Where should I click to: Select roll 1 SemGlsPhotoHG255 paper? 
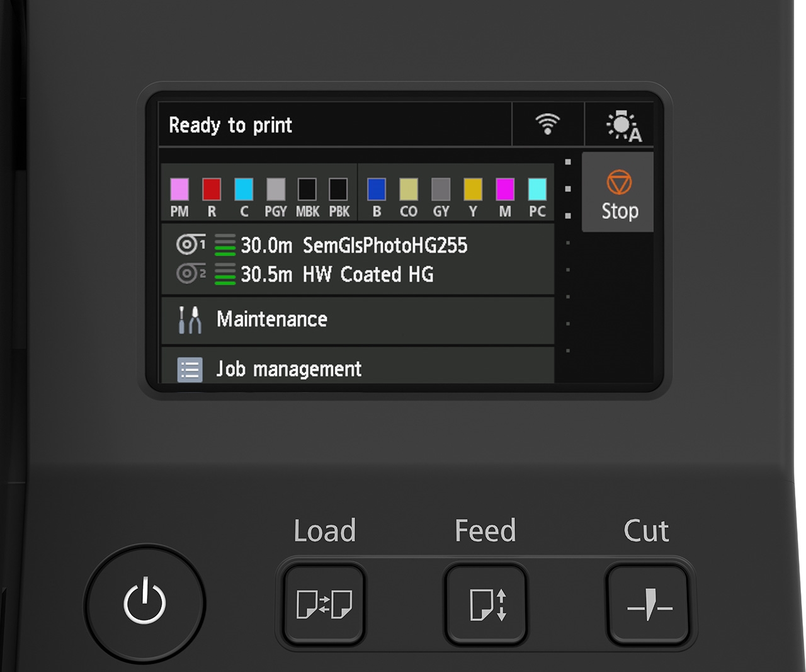[x=385, y=245]
